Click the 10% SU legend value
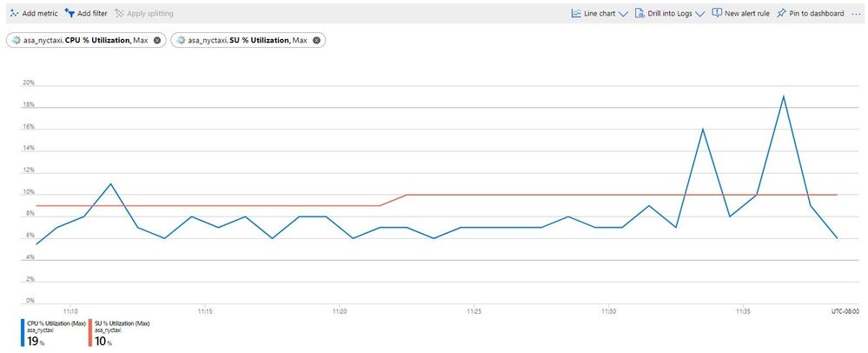Viewport: 868px width, 353px height. point(103,342)
